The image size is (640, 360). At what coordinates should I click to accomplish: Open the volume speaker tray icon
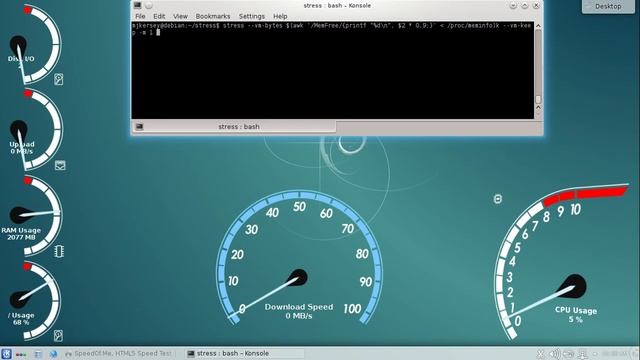[554, 353]
